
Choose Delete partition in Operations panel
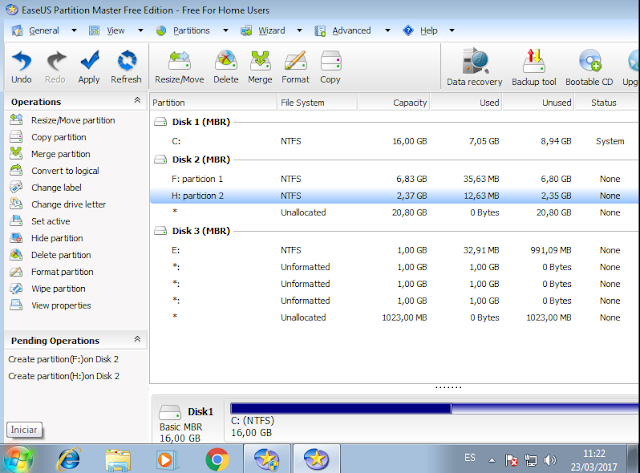click(x=51, y=255)
